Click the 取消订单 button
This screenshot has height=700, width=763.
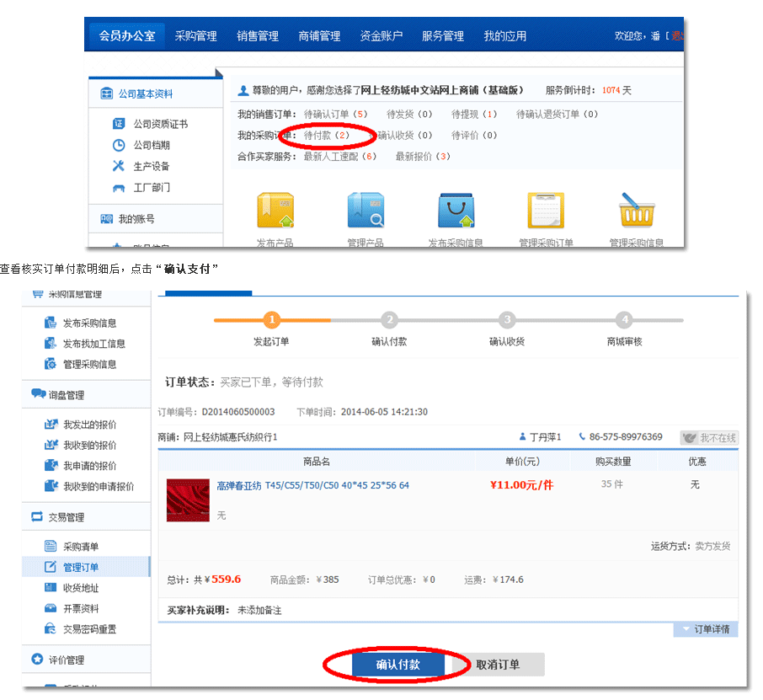pyautogui.click(x=498, y=665)
